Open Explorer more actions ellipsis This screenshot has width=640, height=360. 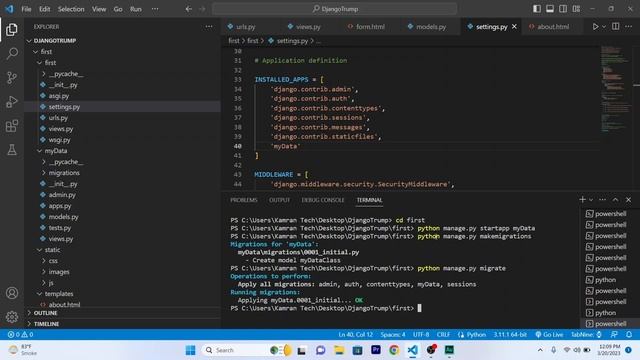coord(209,27)
